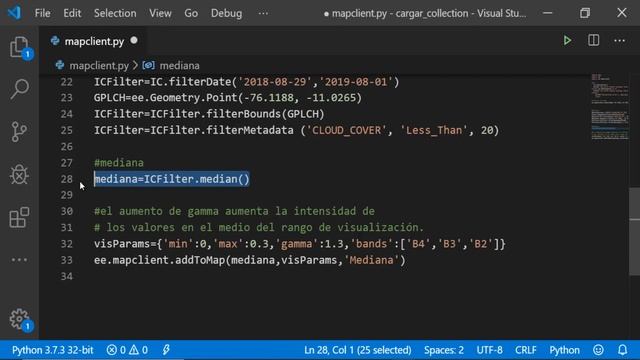Click visParams variable on line 32
Image resolution: width=640 pixels, height=360 pixels.
[x=122, y=244]
